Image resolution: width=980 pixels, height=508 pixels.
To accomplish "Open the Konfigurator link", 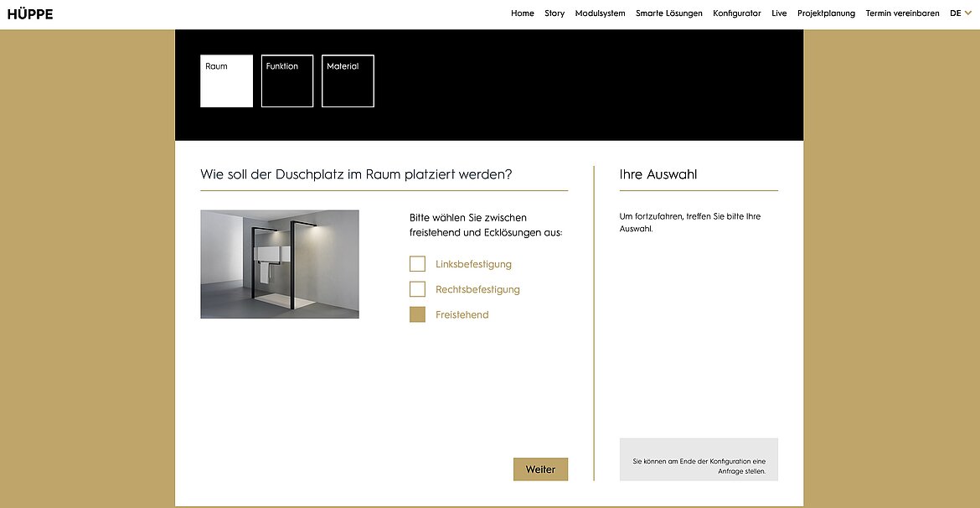I will [x=737, y=13].
